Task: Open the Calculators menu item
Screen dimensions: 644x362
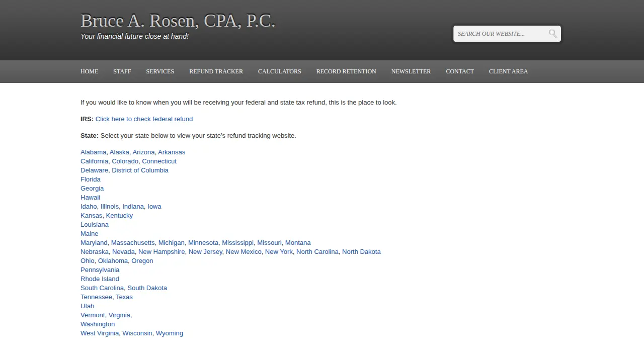Action: (280, 71)
